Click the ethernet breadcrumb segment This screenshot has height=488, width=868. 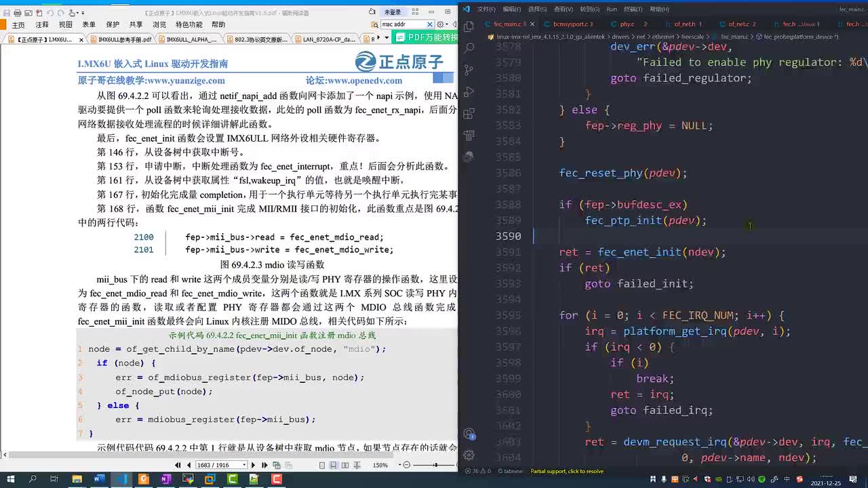coord(663,37)
